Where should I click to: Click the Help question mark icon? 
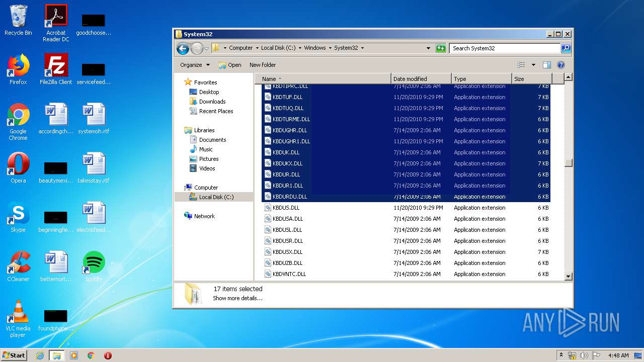pos(561,65)
